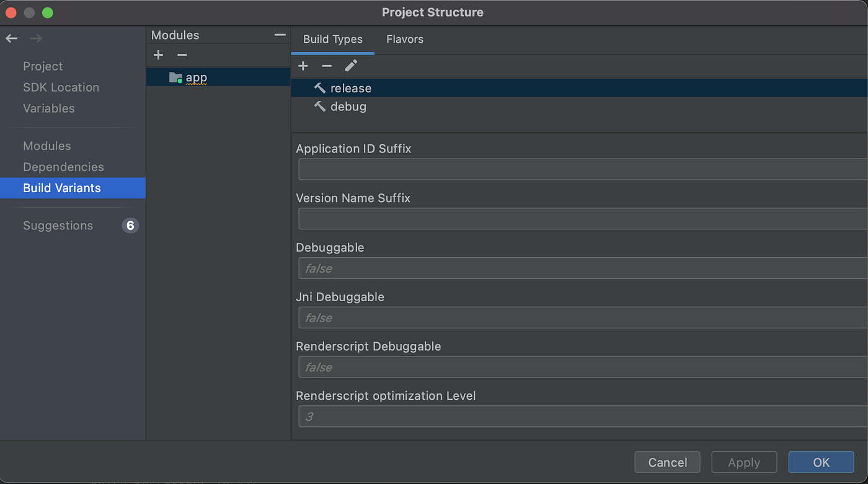Add a new module with the plus icon
Image resolution: width=868 pixels, height=484 pixels.
[x=158, y=55]
